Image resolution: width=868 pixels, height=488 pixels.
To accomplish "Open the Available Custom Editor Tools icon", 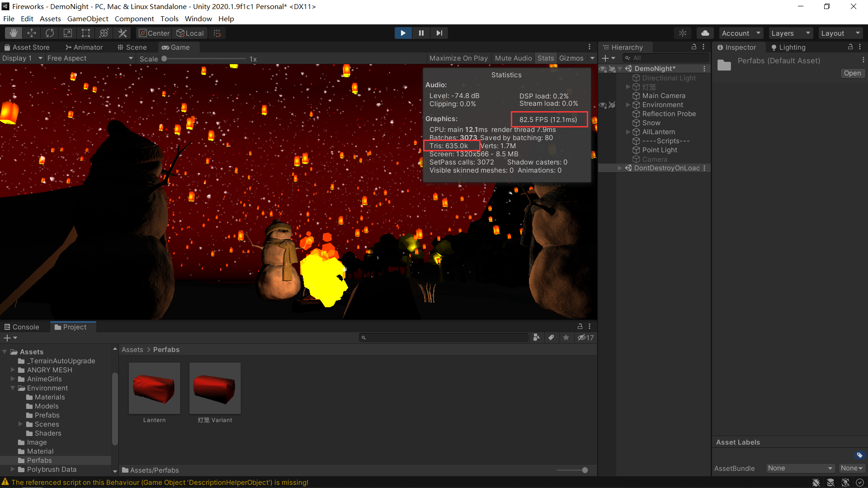I will click(123, 33).
